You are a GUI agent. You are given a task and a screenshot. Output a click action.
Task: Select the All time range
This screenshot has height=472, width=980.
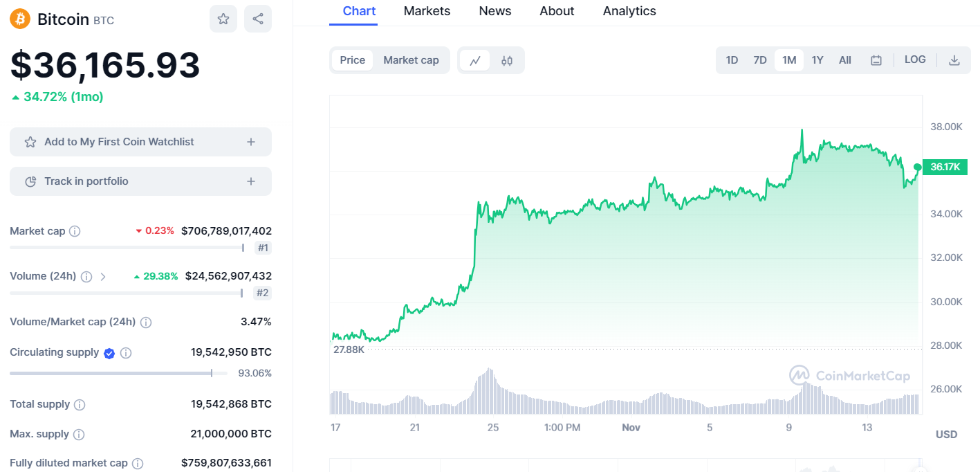click(845, 60)
